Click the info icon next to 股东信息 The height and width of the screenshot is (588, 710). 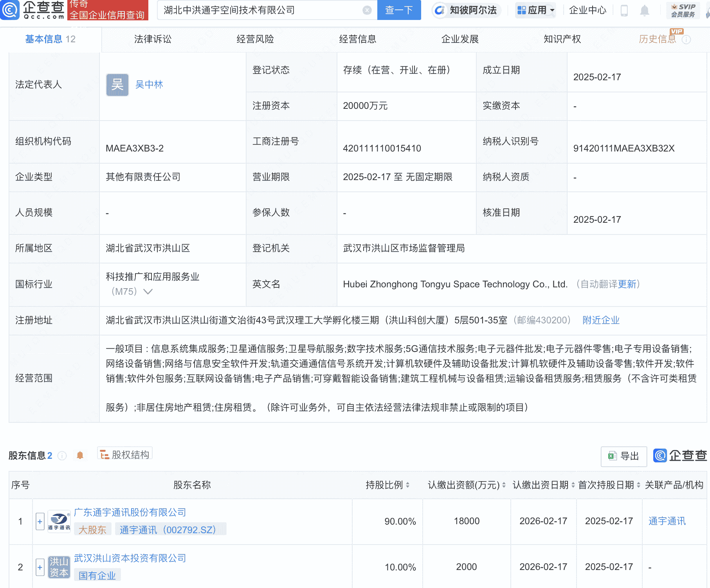(62, 455)
